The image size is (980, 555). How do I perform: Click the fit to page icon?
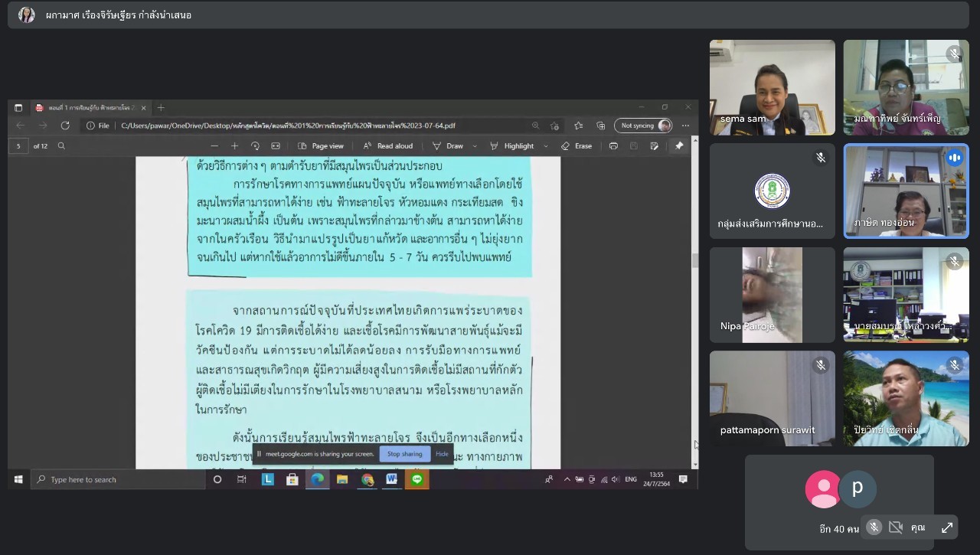pyautogui.click(x=277, y=146)
